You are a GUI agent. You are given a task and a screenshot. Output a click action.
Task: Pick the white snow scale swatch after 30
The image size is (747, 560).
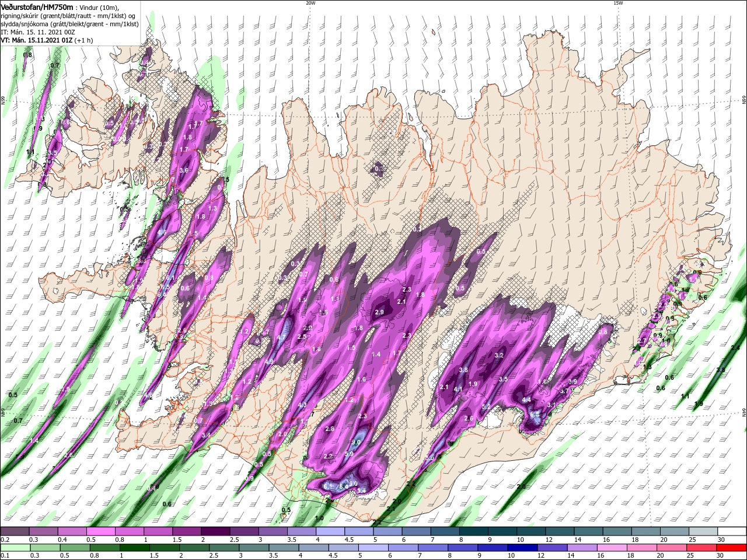tap(732, 531)
